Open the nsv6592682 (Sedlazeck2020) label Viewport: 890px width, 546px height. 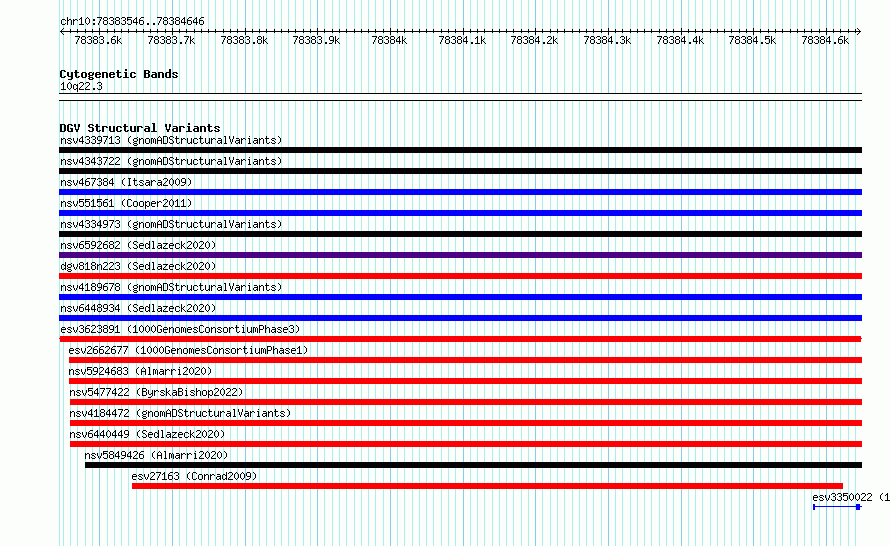138,245
